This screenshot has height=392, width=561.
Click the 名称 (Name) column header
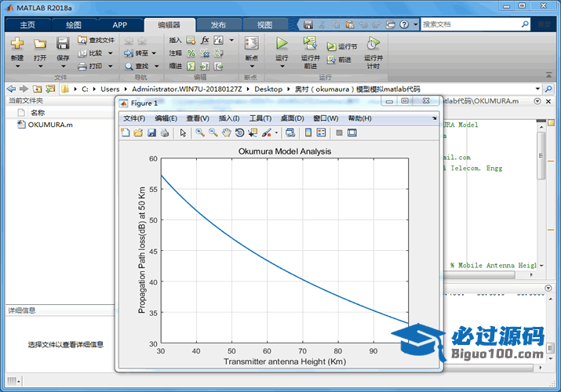click(x=38, y=113)
